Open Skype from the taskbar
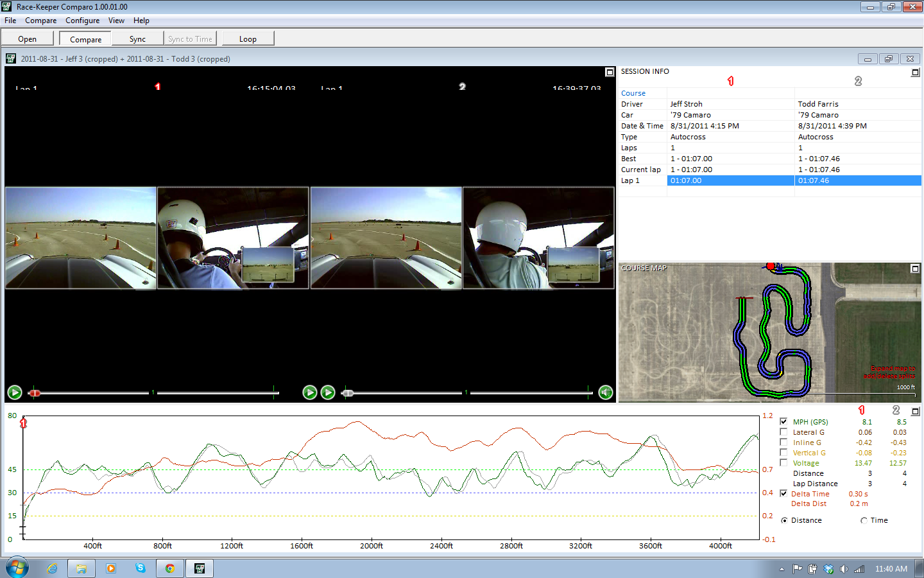This screenshot has height=578, width=924. click(141, 568)
